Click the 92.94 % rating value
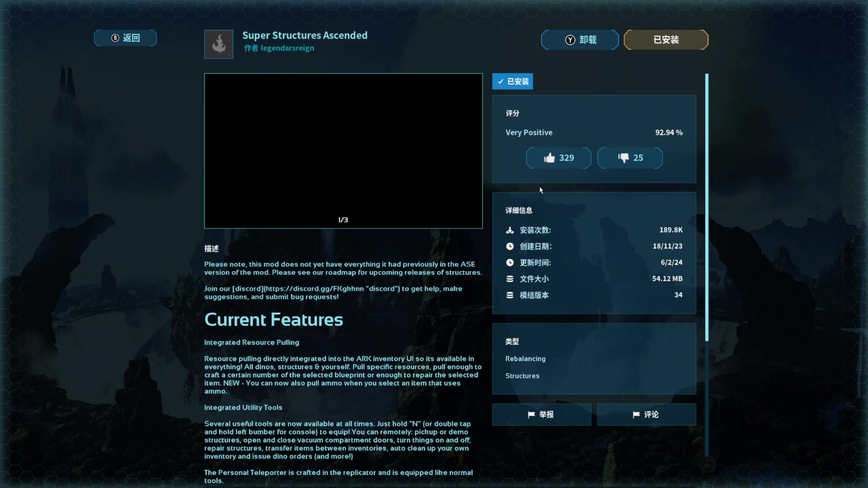The image size is (868, 488). [x=669, y=132]
